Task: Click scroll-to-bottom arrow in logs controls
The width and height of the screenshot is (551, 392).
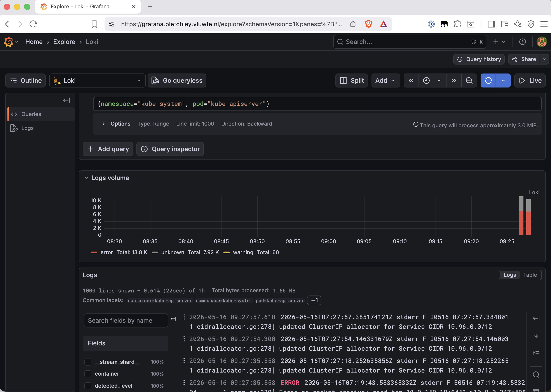Action: tap(536, 336)
